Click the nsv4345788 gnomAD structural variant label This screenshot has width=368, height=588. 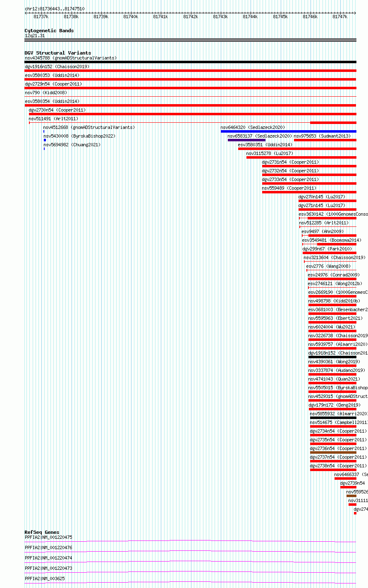pyautogui.click(x=71, y=58)
